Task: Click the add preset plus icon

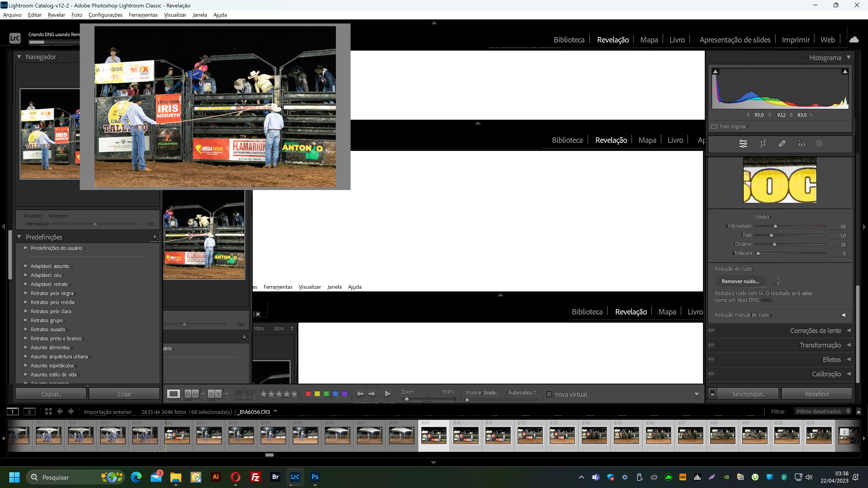Action: [155, 237]
